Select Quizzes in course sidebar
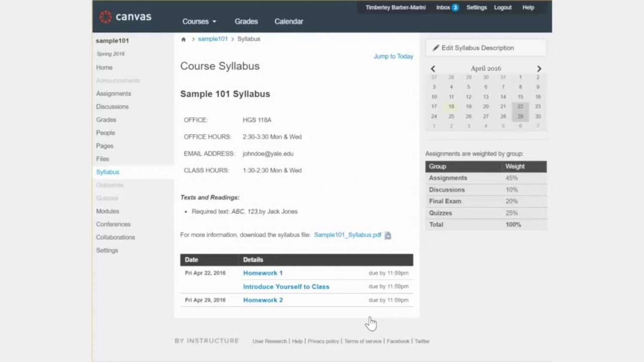 coord(107,198)
